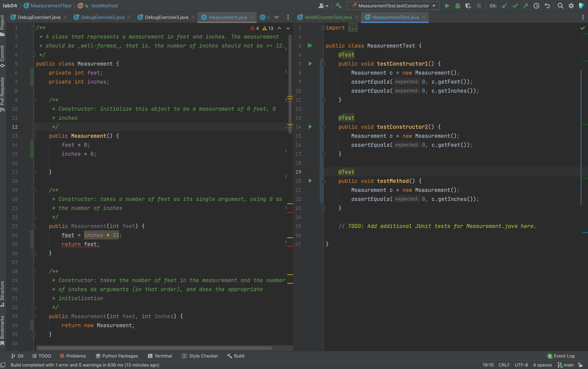Run testConstructor2 via gutter run icon
This screenshot has height=369, width=588.
pos(310,127)
